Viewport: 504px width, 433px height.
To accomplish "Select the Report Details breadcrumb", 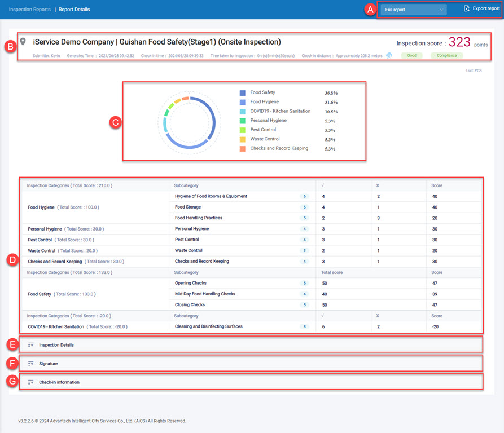I will point(74,10).
